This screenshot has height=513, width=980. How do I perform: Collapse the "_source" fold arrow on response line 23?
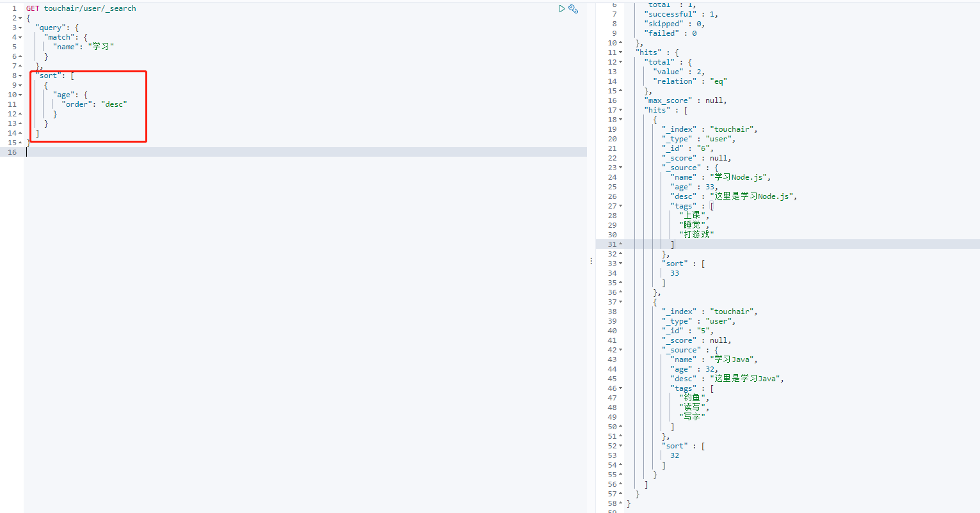[x=620, y=168]
